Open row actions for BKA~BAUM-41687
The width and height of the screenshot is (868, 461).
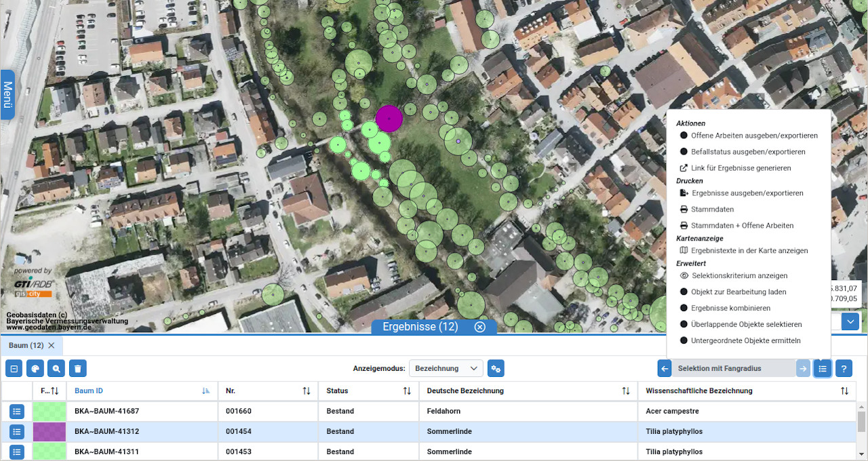[x=17, y=412]
